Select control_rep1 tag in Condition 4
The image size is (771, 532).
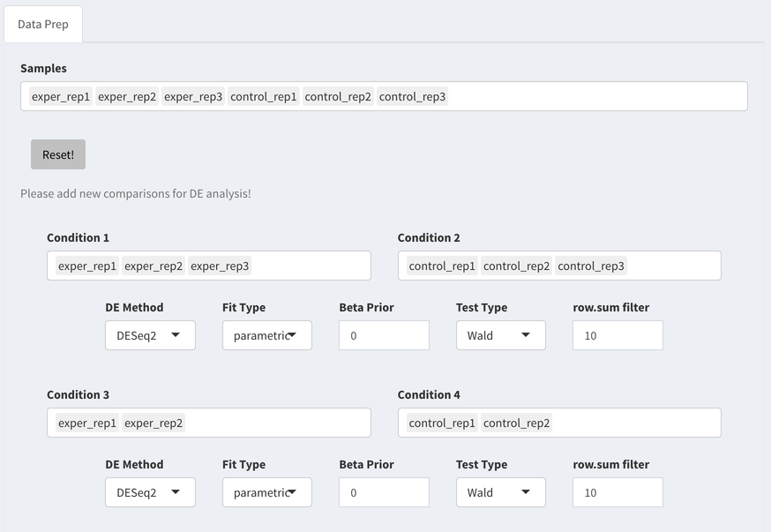coord(442,423)
